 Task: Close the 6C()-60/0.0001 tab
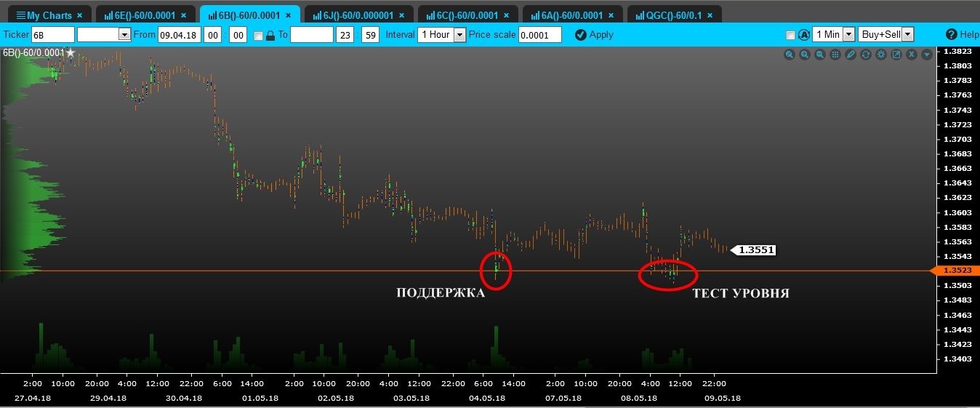point(506,15)
